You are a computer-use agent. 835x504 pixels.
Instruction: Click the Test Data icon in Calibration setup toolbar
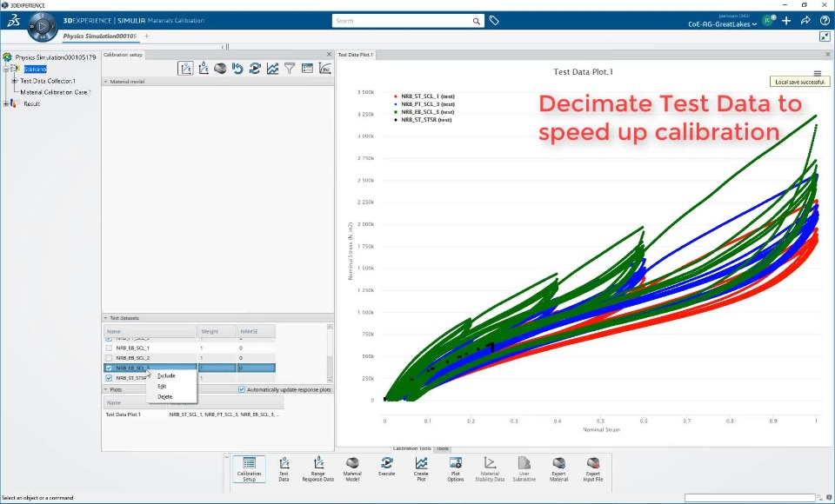pyautogui.click(x=185, y=68)
